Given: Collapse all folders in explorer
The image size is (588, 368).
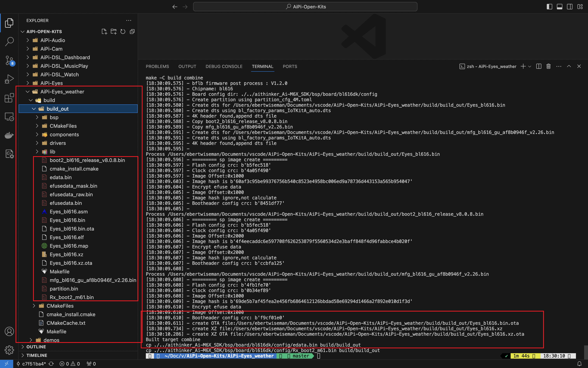Looking at the screenshot, I should point(132,32).
